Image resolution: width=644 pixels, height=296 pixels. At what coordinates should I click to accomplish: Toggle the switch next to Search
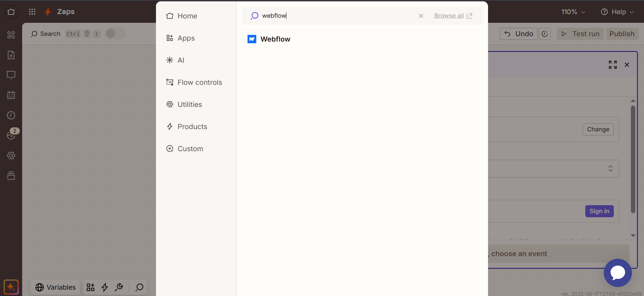coord(115,34)
